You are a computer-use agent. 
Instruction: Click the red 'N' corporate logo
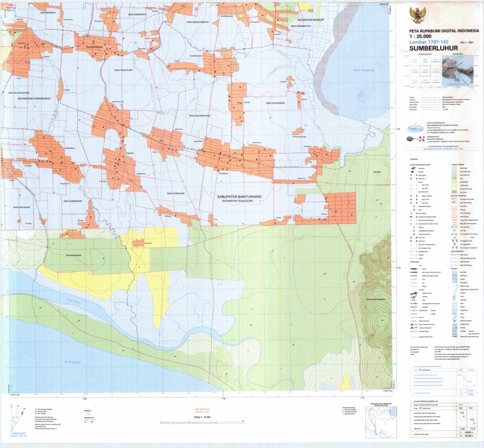click(x=421, y=138)
